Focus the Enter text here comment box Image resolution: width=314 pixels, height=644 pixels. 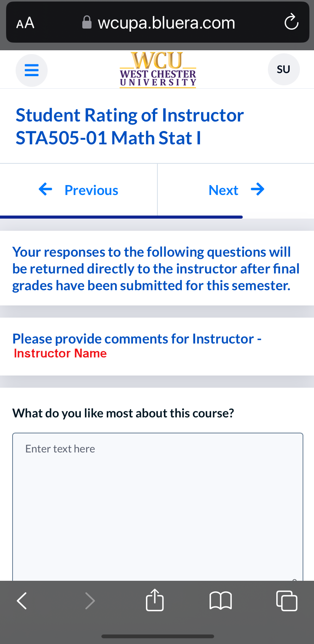(x=158, y=507)
